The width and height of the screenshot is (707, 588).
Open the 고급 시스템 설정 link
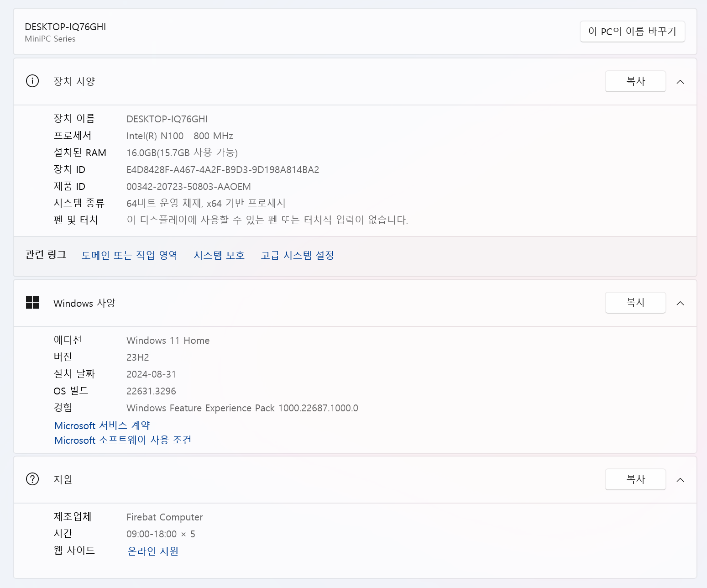click(x=297, y=255)
